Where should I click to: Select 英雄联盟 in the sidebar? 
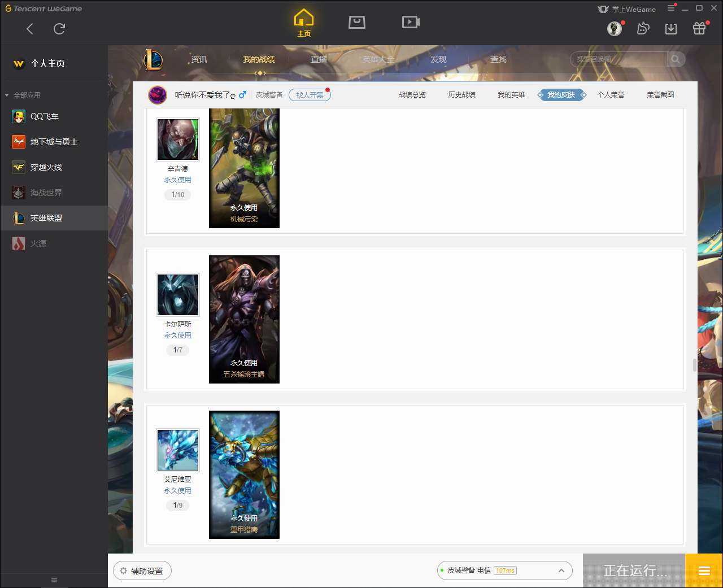[x=54, y=218]
